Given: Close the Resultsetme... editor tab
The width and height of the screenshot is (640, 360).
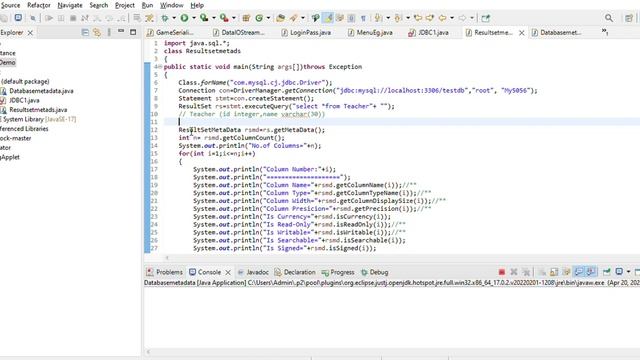Looking at the screenshot, I should pyautogui.click(x=522, y=33).
